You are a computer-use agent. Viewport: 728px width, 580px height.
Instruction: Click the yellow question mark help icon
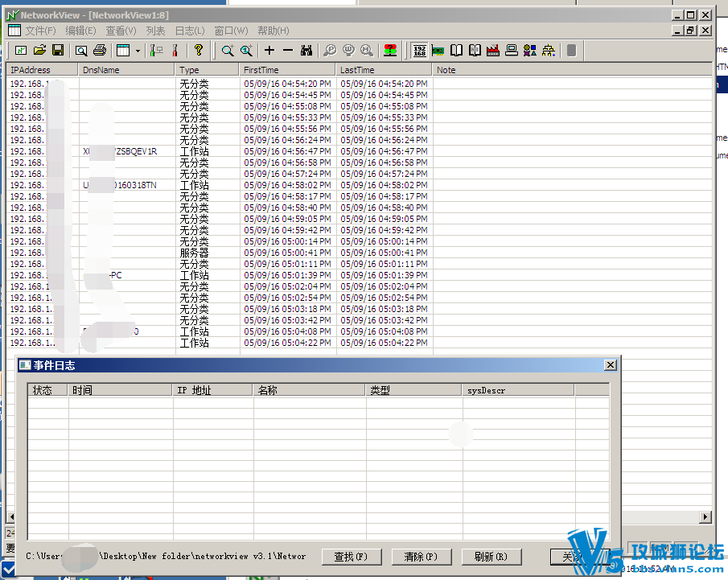(199, 50)
